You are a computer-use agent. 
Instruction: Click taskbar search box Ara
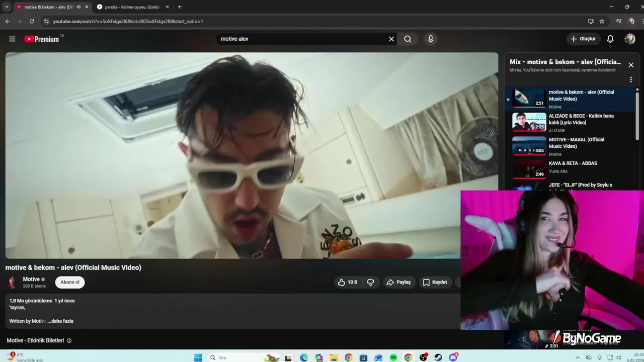244,357
